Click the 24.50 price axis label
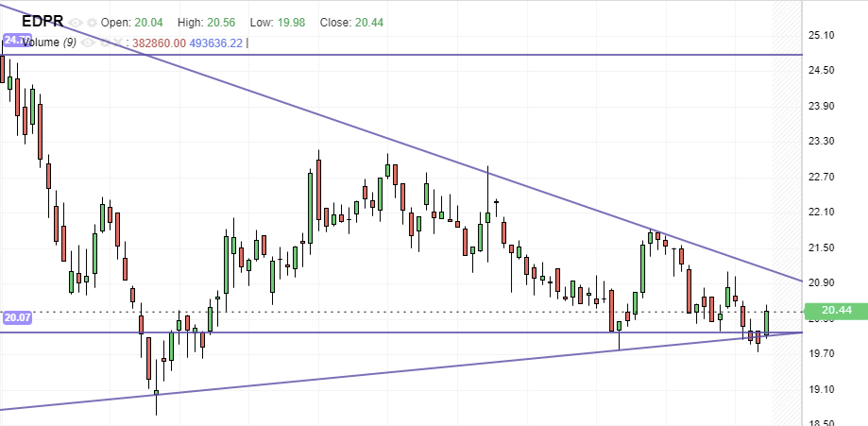The height and width of the screenshot is (426, 868). [822, 70]
